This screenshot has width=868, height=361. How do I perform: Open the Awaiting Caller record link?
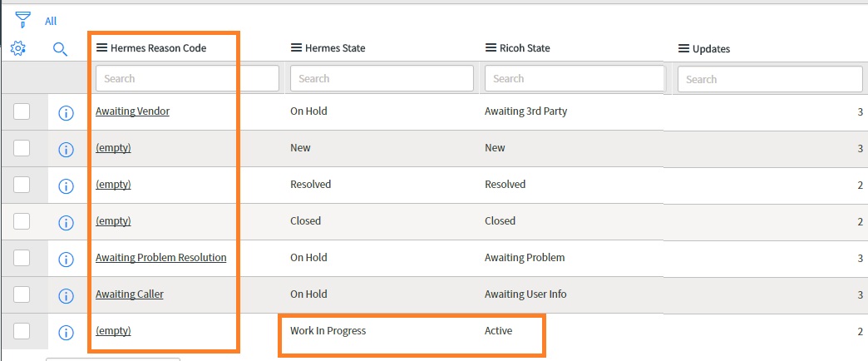click(x=130, y=294)
